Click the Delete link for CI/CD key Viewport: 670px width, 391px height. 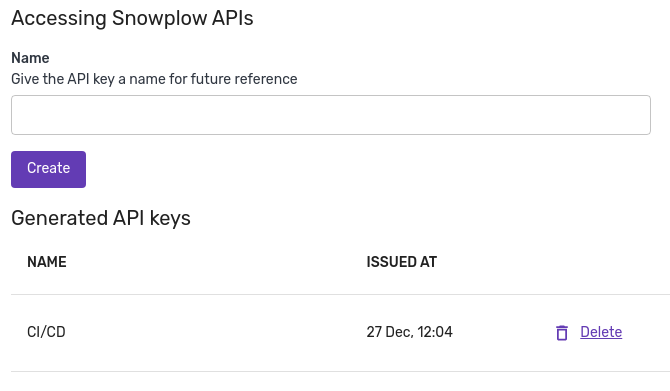pos(601,332)
